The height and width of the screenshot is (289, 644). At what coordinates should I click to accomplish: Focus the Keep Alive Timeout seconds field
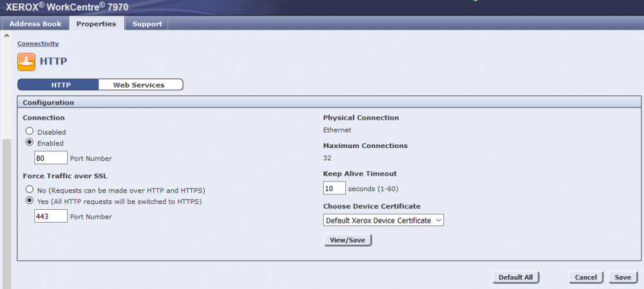click(334, 189)
